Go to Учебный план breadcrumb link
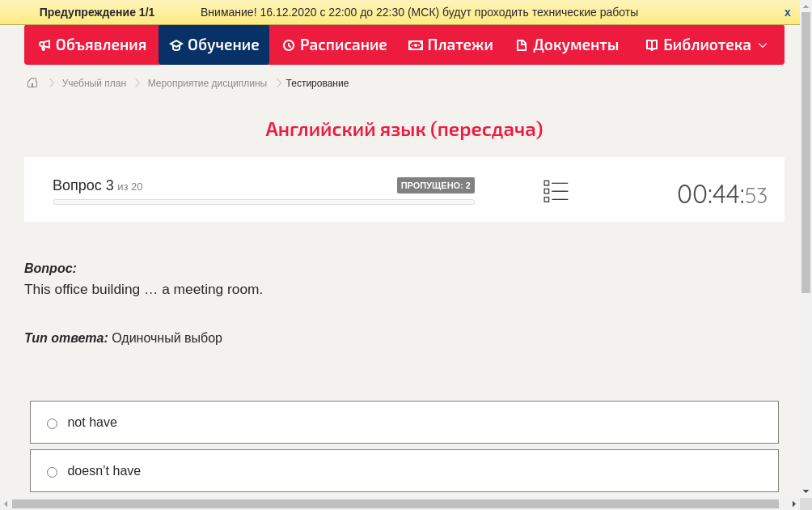This screenshot has height=510, width=812. (94, 83)
